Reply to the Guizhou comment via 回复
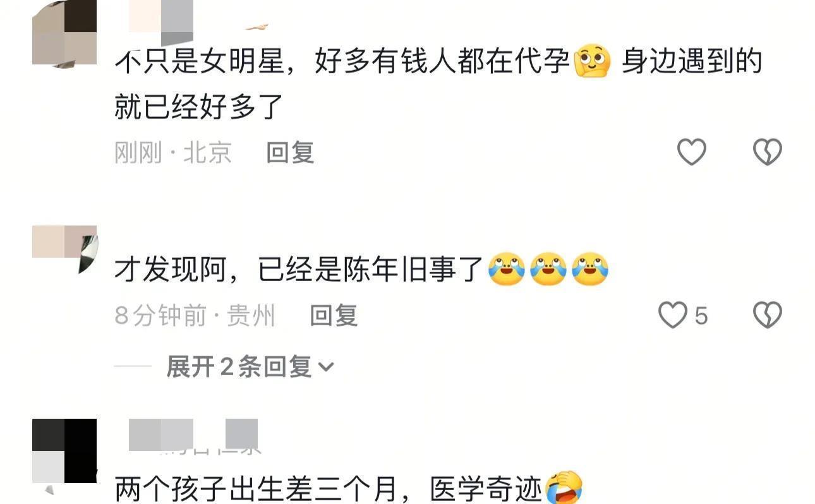 tap(334, 315)
